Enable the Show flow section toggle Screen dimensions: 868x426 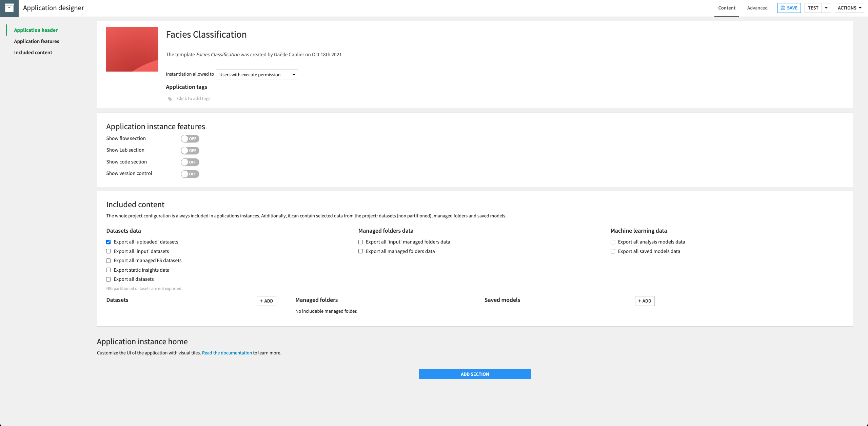(x=190, y=138)
